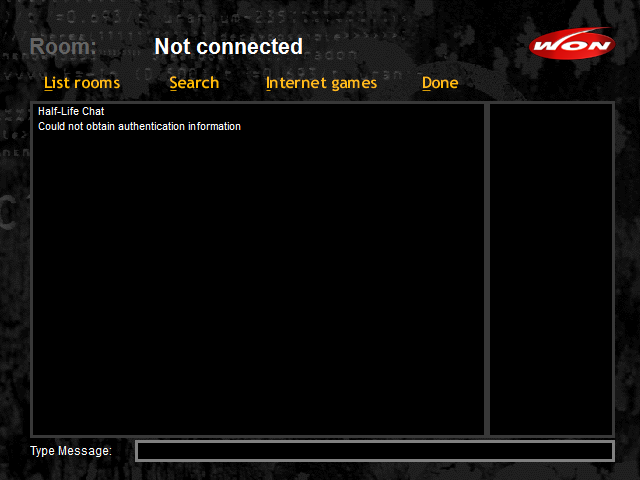This screenshot has height=480, width=640.
Task: Open Internet games browser
Action: [x=321, y=83]
